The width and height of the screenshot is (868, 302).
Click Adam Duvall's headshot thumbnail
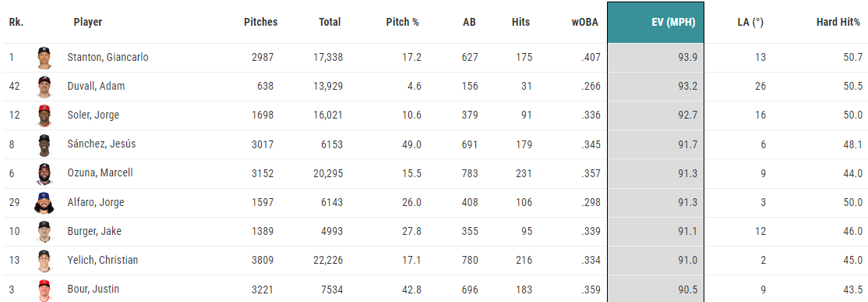[x=44, y=87]
